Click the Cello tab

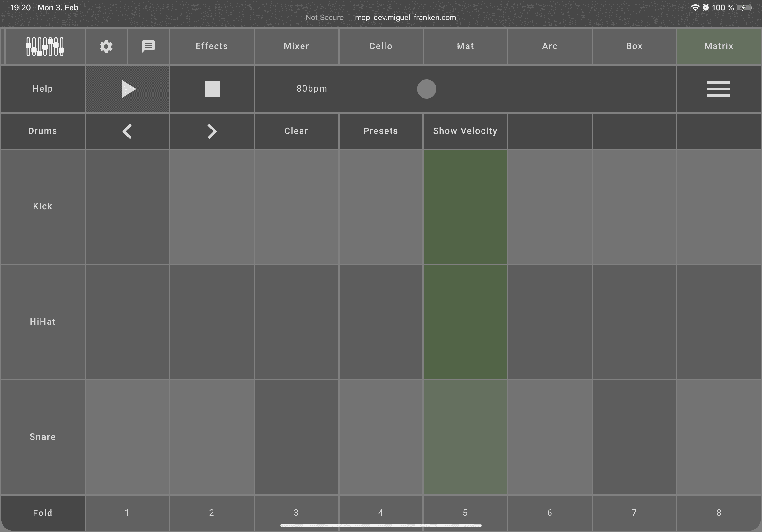click(381, 46)
